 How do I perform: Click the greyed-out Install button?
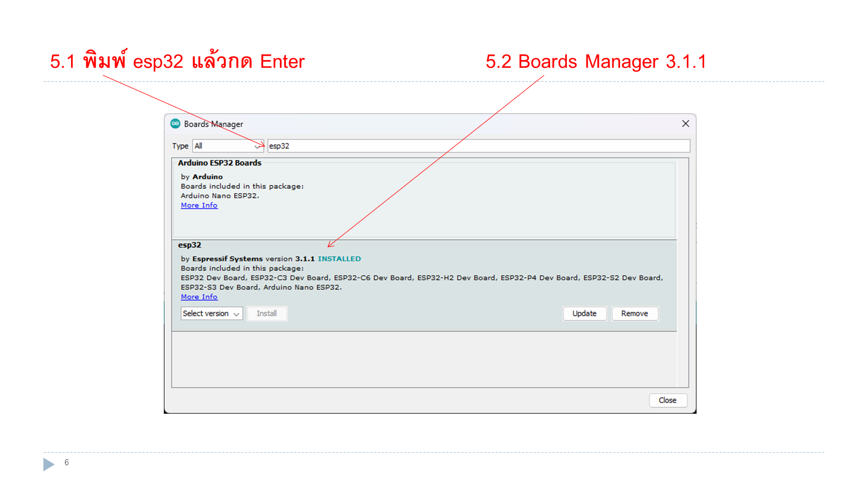pos(267,313)
